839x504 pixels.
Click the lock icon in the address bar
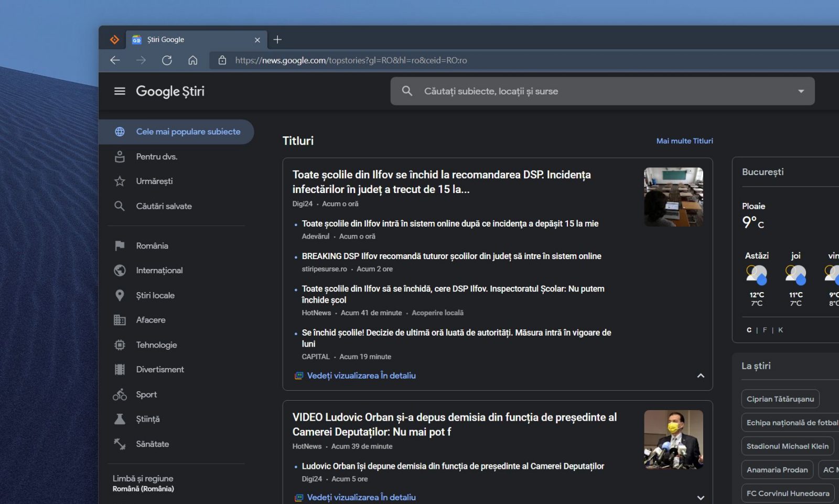pos(222,60)
